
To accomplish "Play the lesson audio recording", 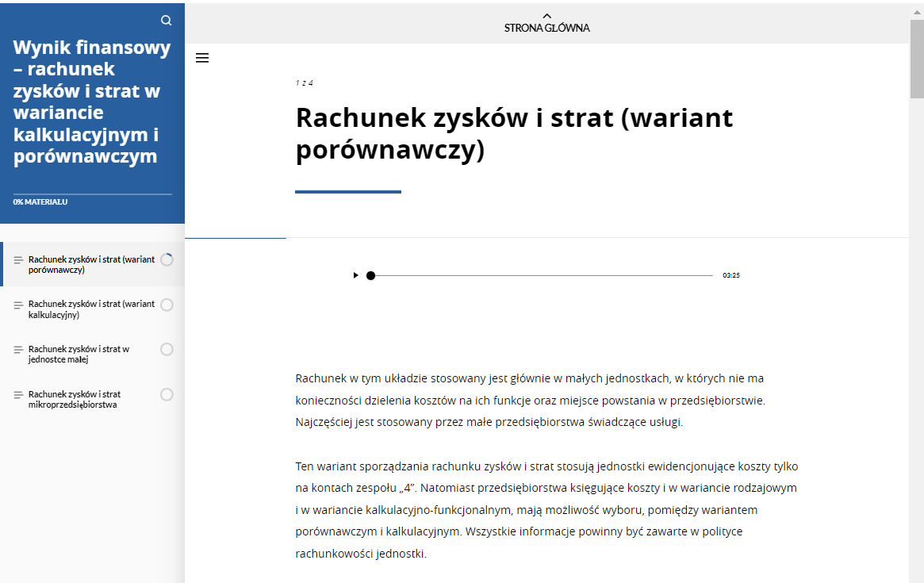I will coord(355,275).
